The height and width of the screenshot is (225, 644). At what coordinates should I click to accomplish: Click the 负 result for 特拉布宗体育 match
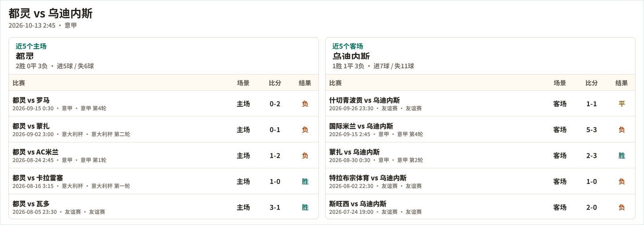(622, 181)
